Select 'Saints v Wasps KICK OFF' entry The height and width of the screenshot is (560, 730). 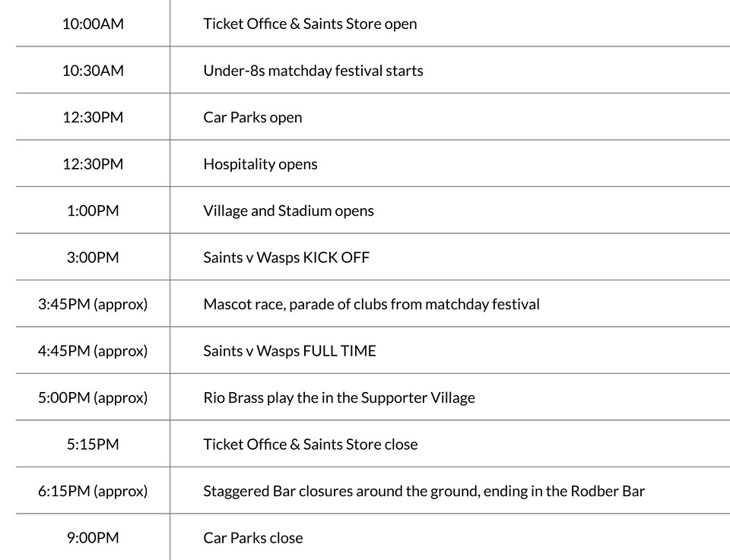(x=286, y=258)
